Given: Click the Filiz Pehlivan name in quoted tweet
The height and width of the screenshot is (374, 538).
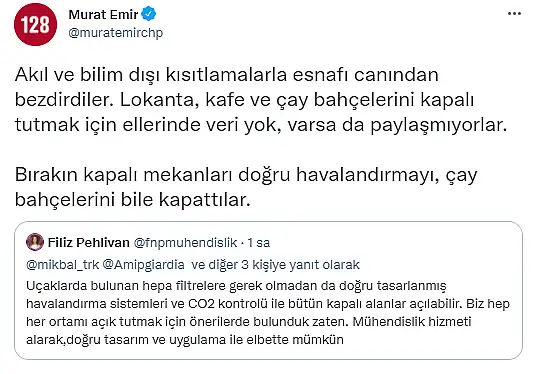Looking at the screenshot, I should (x=89, y=243).
